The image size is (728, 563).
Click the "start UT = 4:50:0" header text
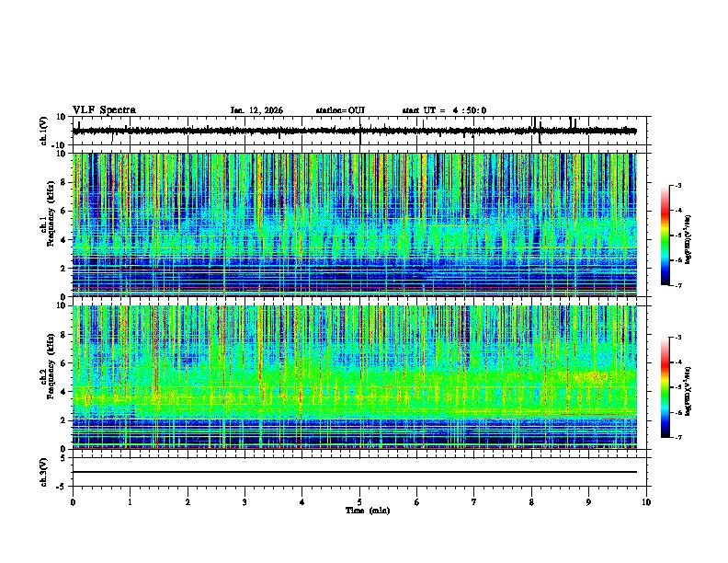[x=444, y=110]
